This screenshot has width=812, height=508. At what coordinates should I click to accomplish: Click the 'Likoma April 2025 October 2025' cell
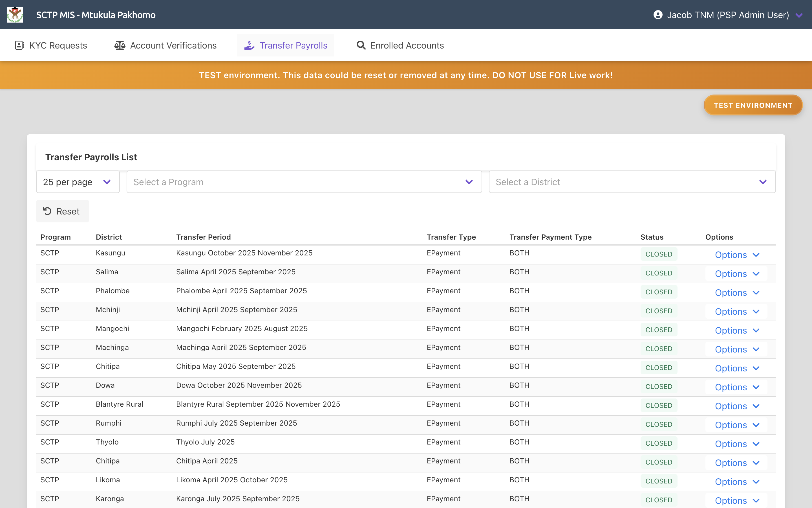232,480
